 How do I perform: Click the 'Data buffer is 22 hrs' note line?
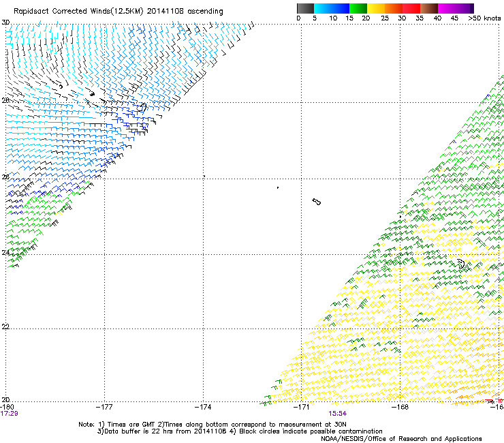240,431
